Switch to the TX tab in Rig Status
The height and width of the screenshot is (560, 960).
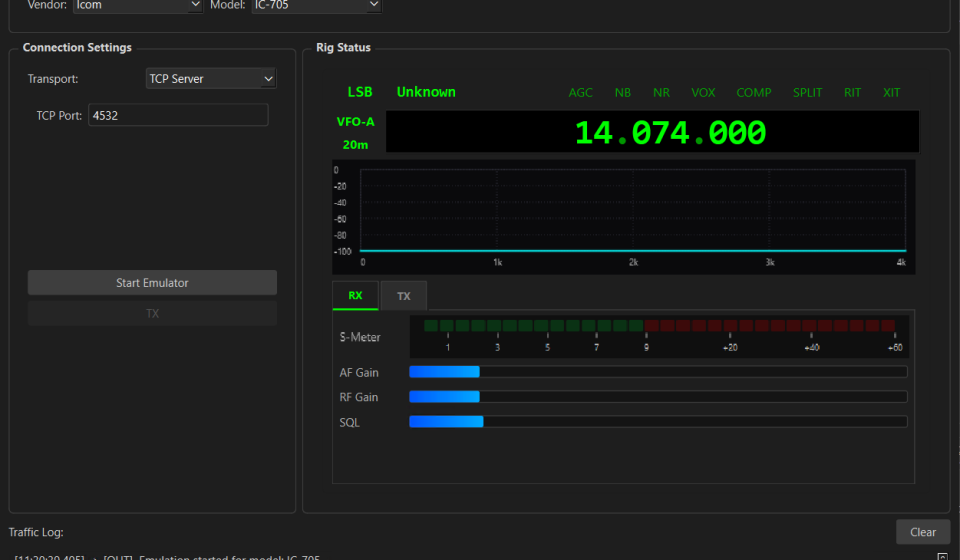point(403,296)
